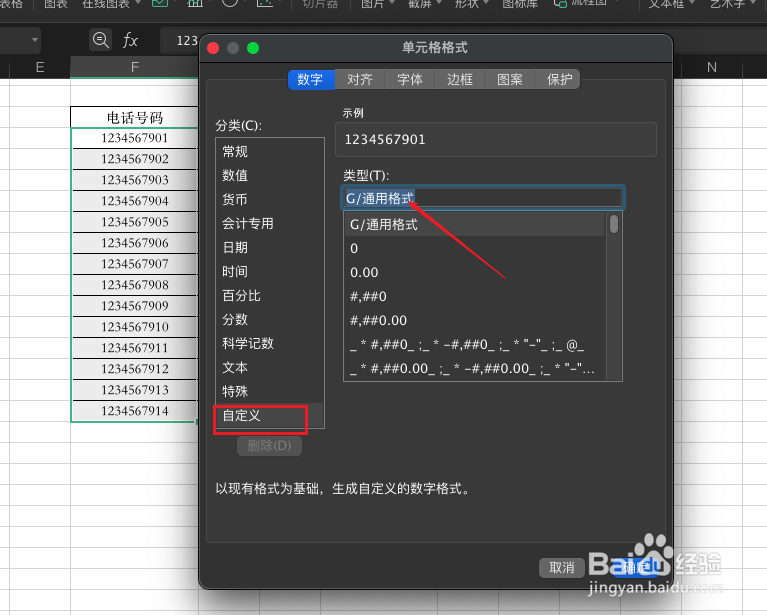Image resolution: width=767 pixels, height=615 pixels.
Task: Select column E header
Action: 40,68
